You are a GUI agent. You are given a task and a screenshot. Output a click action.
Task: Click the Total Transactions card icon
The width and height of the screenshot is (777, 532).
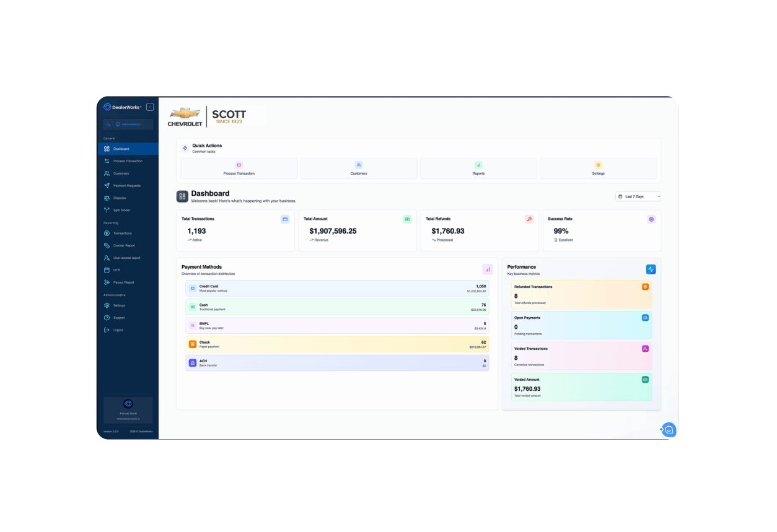click(285, 219)
